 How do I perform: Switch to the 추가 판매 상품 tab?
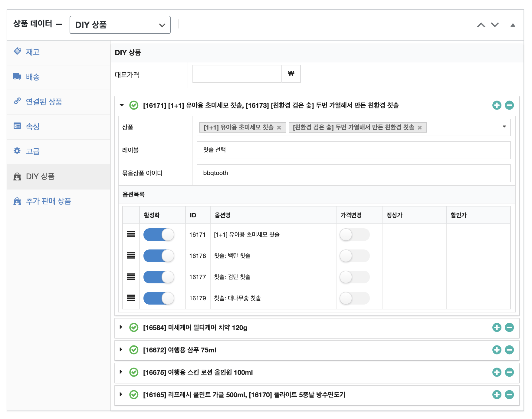click(48, 201)
